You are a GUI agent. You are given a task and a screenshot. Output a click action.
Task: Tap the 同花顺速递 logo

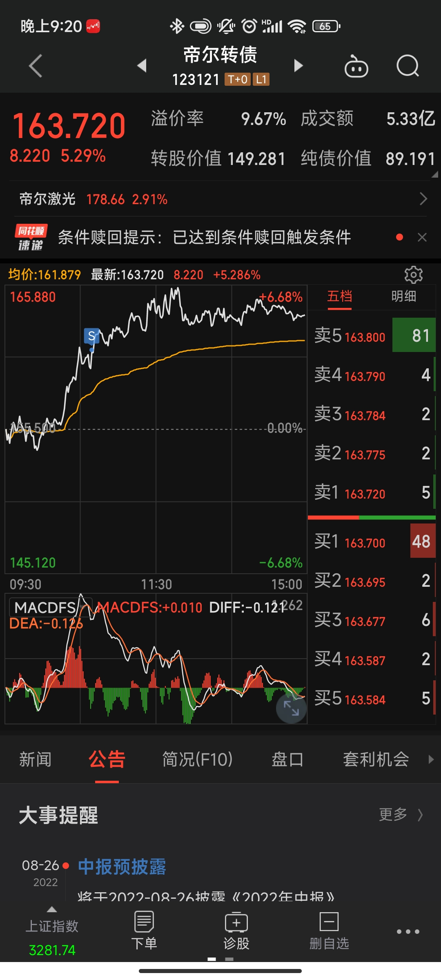tap(31, 237)
